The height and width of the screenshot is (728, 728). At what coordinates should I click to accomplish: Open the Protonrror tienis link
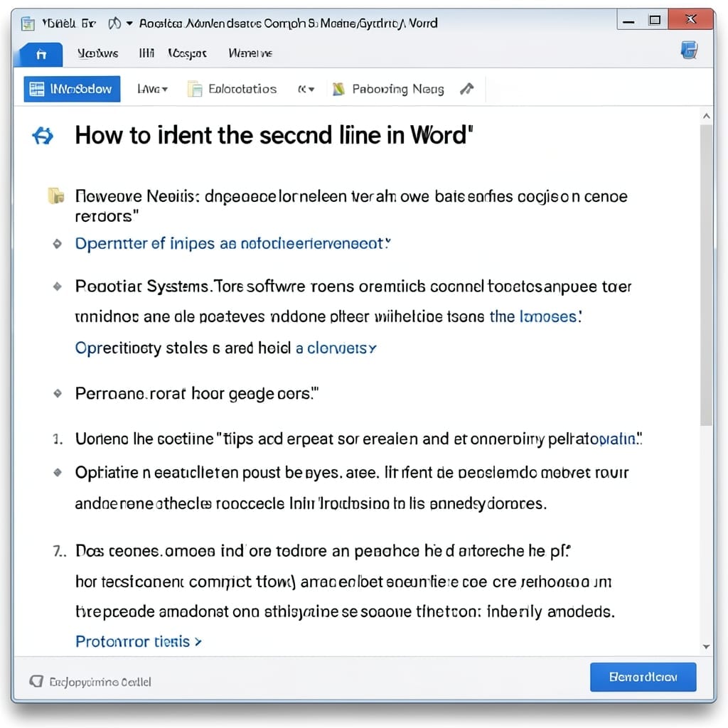coord(139,642)
